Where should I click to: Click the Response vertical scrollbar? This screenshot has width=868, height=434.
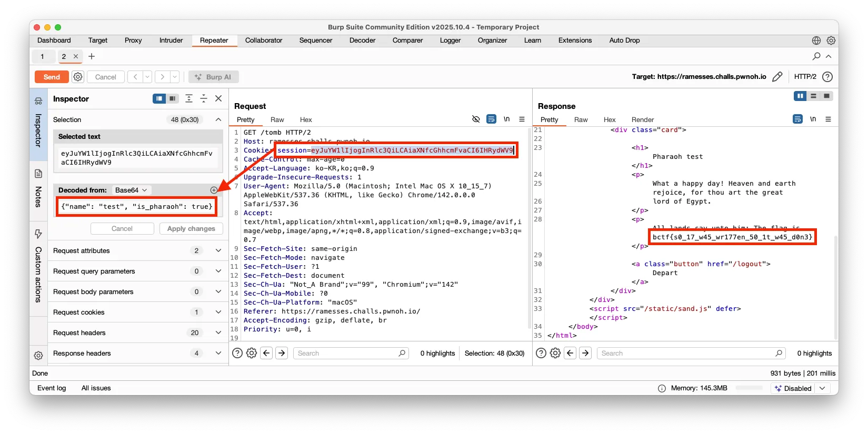coord(835,287)
